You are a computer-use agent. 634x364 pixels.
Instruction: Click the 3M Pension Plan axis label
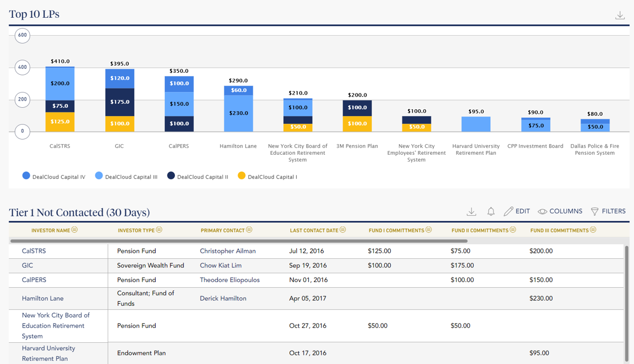[357, 146]
